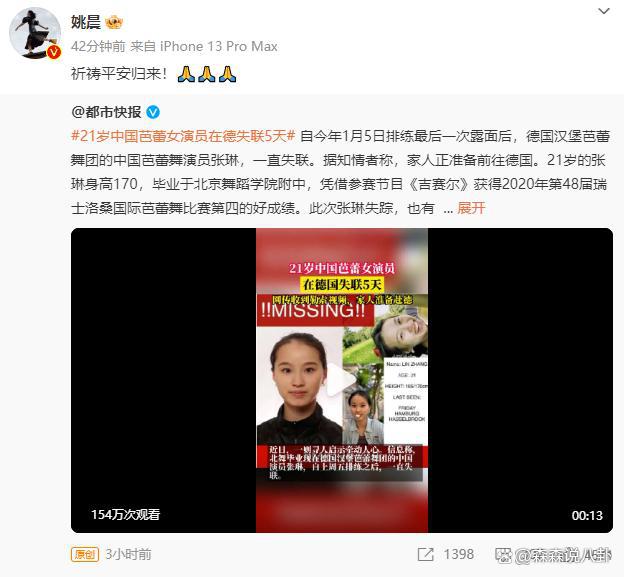Click the blue verified badge beside 都市快报
Image resolution: width=624 pixels, height=577 pixels.
[x=153, y=113]
